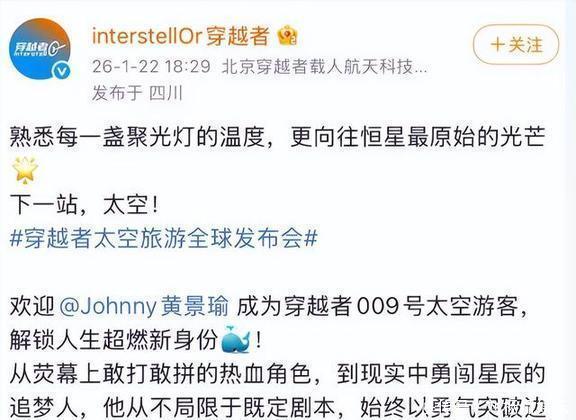Screen dimensions: 576x420
Task: Tap the post timestamp 26-1-22 18:29
Action: tap(151, 67)
